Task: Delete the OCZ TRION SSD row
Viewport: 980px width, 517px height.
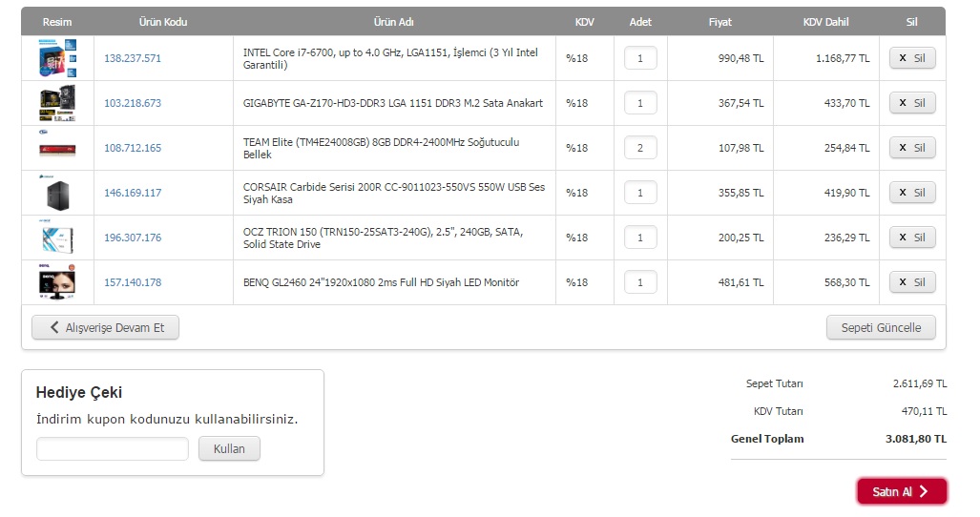Action: tap(912, 238)
